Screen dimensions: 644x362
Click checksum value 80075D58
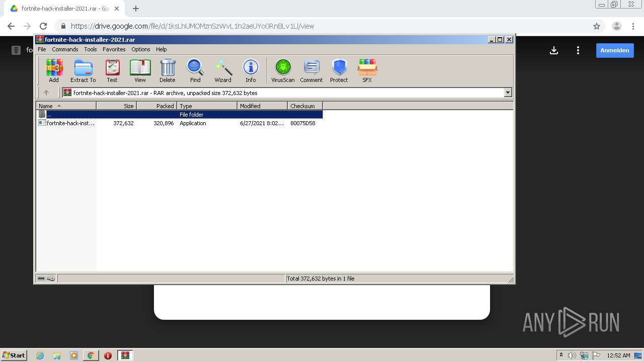coord(303,123)
